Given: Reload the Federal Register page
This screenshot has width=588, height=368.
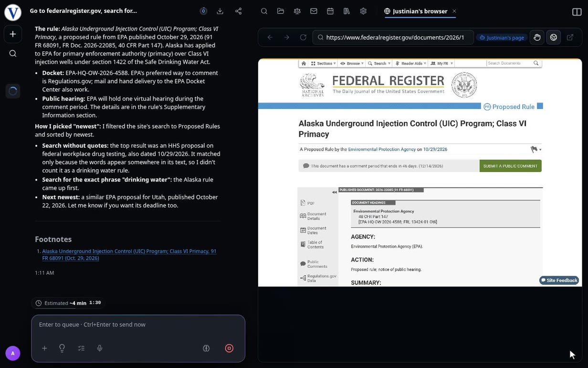Looking at the screenshot, I should tap(303, 37).
